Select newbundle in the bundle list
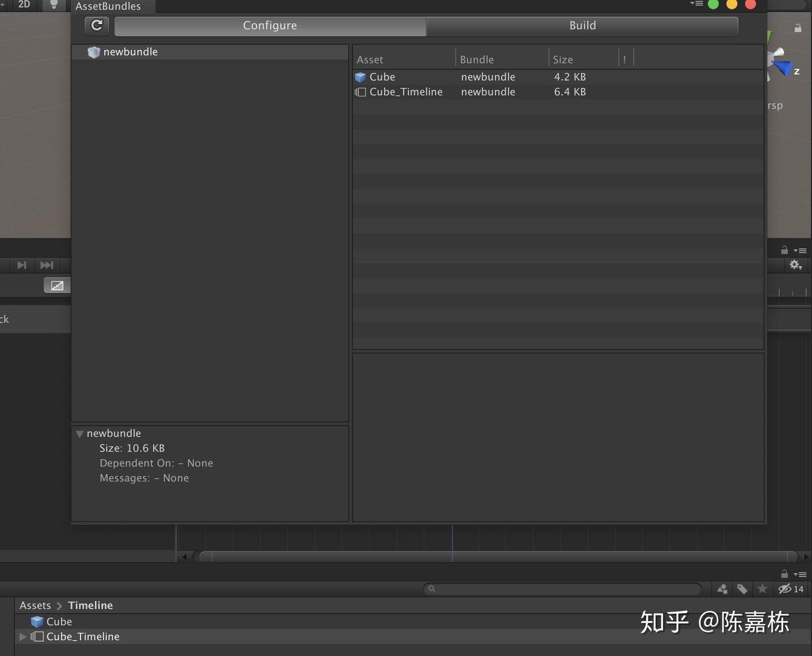This screenshot has height=656, width=812. 130,51
